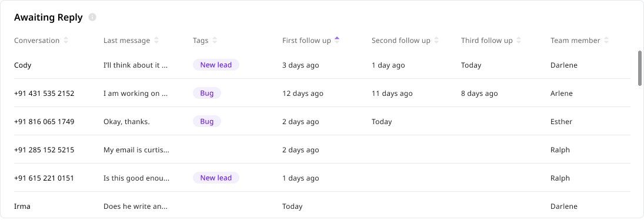Select New lead tag for +91 615 221 0151
The image size is (644, 220).
216,178
